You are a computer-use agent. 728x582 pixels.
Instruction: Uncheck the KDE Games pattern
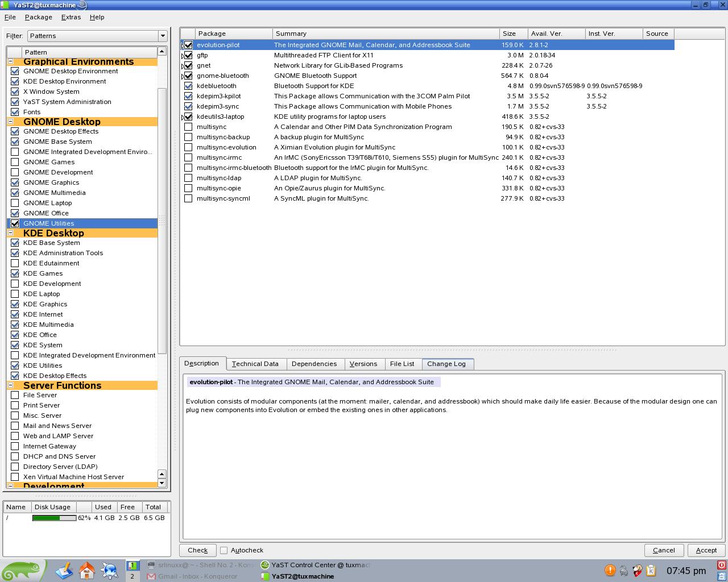pyautogui.click(x=15, y=273)
